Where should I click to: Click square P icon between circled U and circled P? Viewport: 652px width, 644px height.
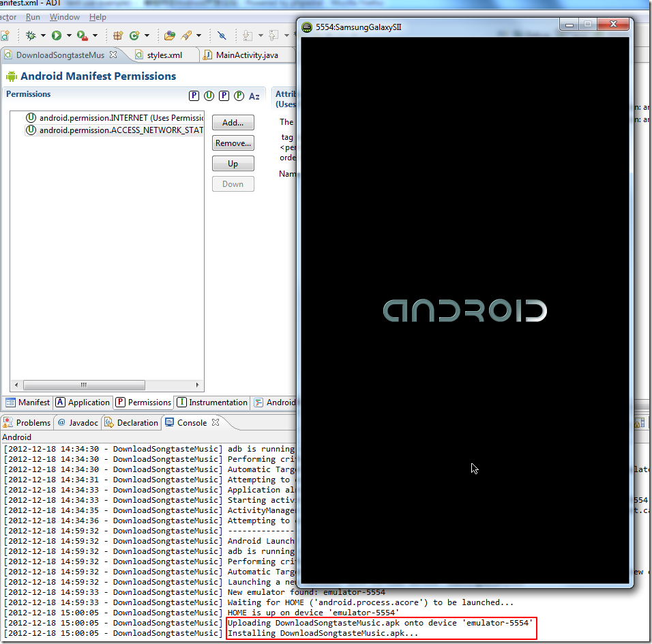click(x=224, y=96)
